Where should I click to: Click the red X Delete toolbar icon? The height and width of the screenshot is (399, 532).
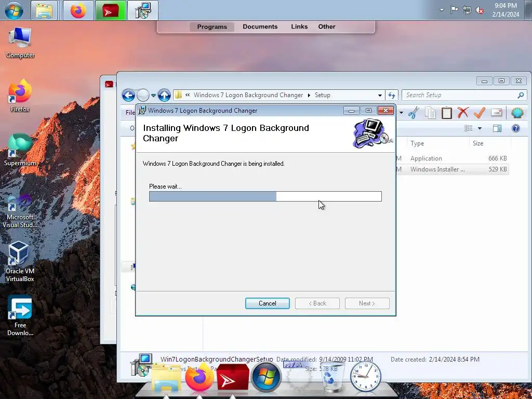(463, 113)
